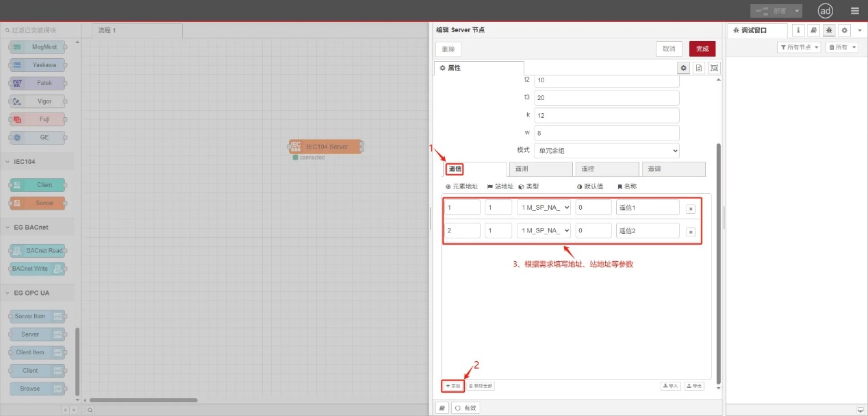Open the node description document icon
Screen dimensions: 868x416
pyautogui.click(x=699, y=68)
